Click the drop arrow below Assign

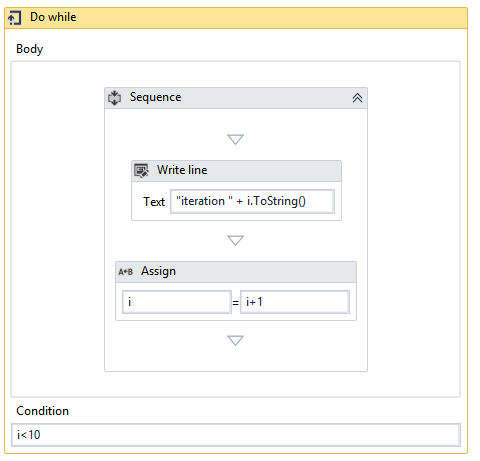(x=235, y=340)
